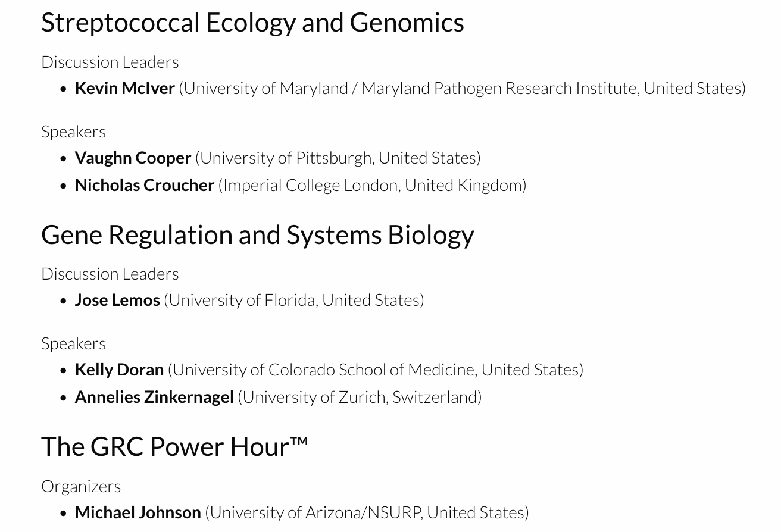This screenshot has width=781, height=532.
Task: Click The GRC Power Hour heading
Action: click(174, 446)
